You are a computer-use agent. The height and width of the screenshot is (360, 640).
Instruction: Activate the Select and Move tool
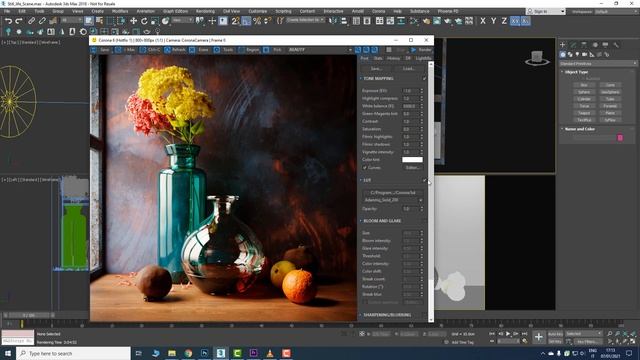133,21
